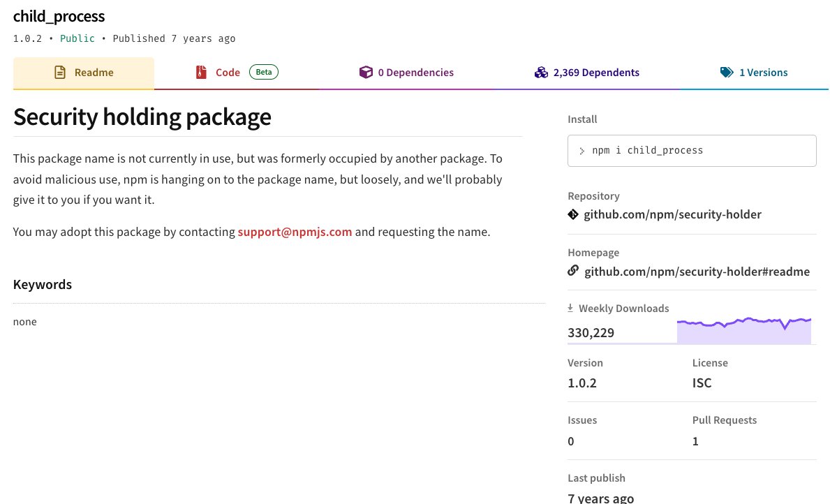Show the 1 Versions tab

pos(754,73)
